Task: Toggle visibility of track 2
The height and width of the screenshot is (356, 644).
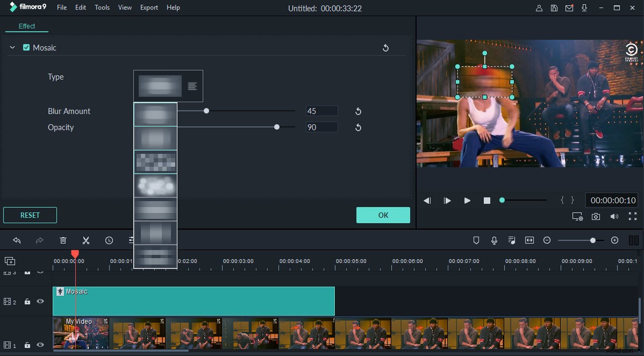Action: 40,301
